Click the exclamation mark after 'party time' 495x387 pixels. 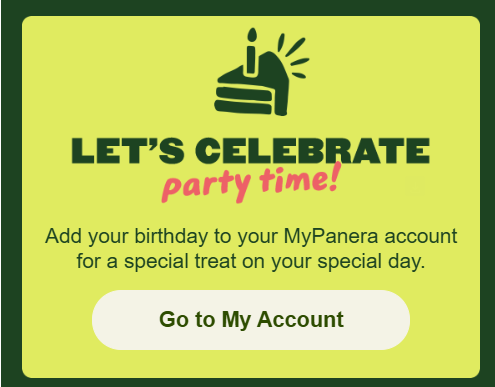point(334,177)
